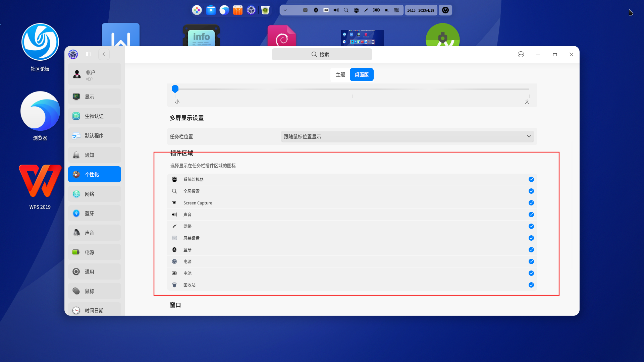
Task: Disable the 系统监视器 taskbar plugin
Action: [x=531, y=179]
